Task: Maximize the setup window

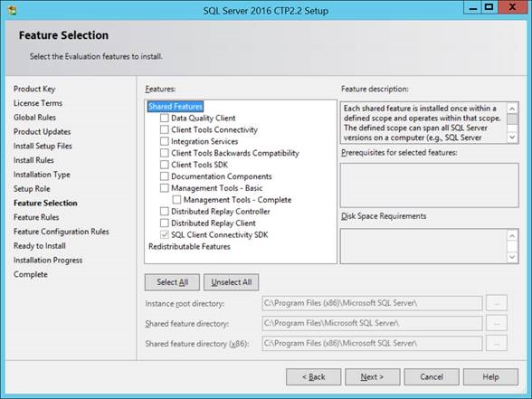Action: [489, 7]
